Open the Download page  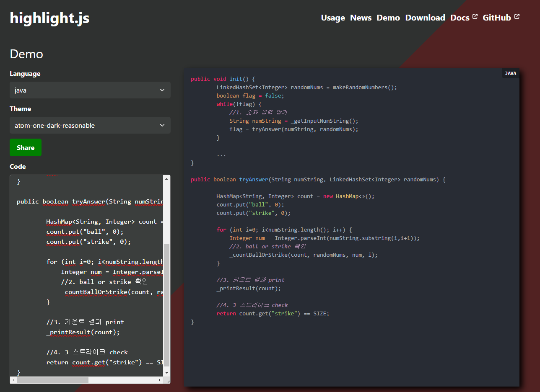pos(425,18)
